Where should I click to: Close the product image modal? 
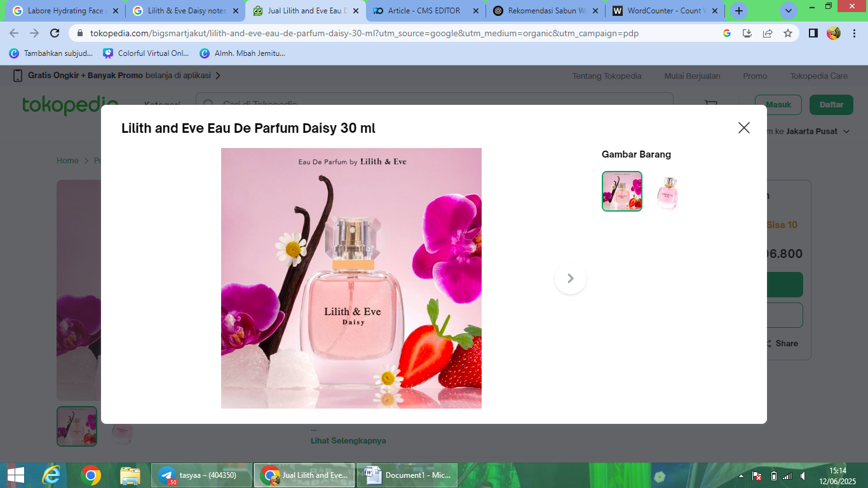[744, 128]
